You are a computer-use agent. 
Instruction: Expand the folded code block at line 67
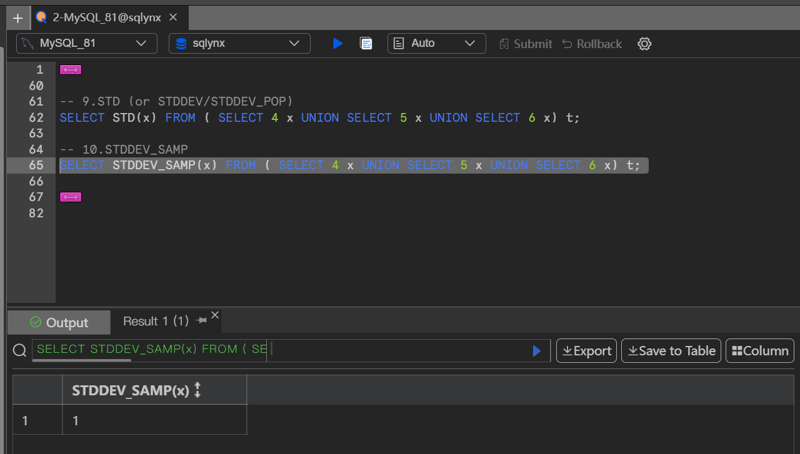[x=70, y=197]
